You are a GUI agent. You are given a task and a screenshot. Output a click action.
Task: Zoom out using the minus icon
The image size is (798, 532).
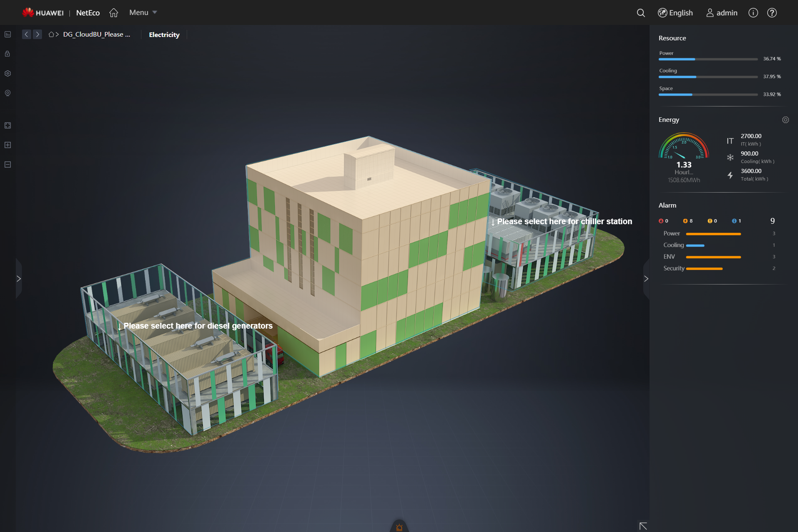click(7, 164)
